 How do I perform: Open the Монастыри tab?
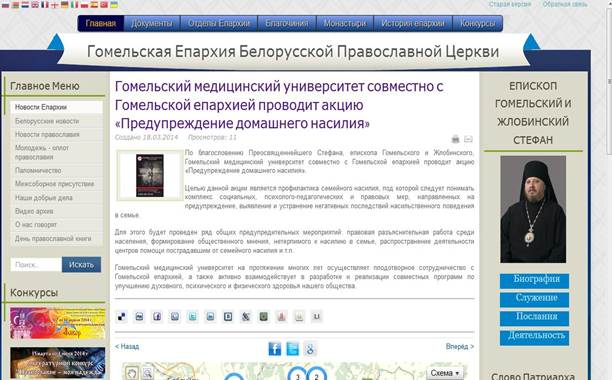(345, 23)
